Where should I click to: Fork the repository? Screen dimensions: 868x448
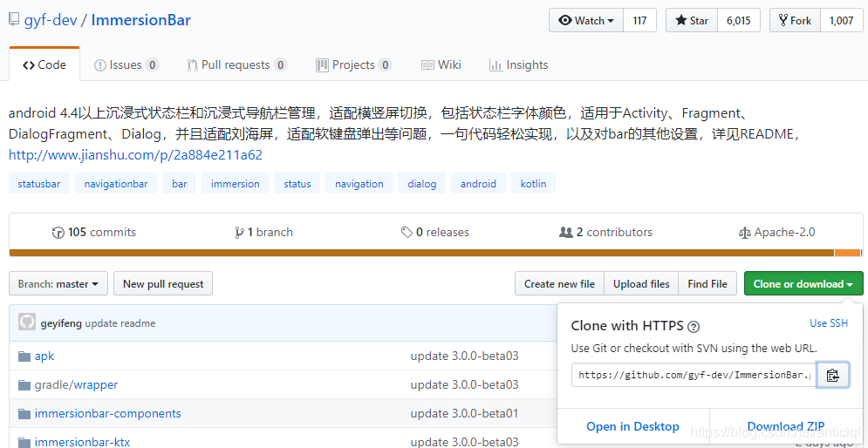[795, 20]
